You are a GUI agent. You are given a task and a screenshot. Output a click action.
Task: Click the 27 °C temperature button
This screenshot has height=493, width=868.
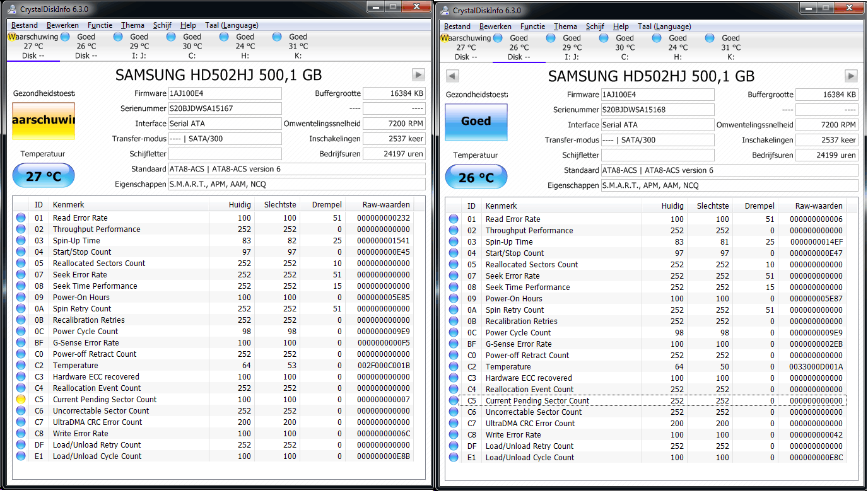coord(44,177)
